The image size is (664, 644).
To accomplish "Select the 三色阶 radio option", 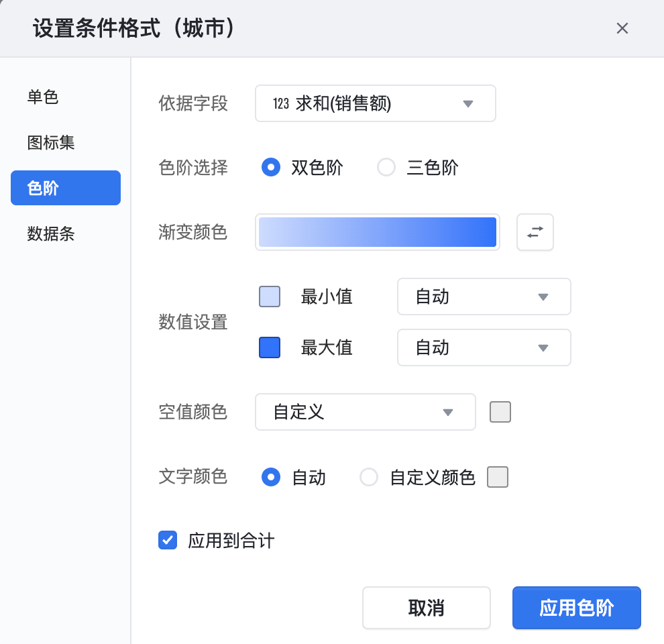I will [x=386, y=167].
